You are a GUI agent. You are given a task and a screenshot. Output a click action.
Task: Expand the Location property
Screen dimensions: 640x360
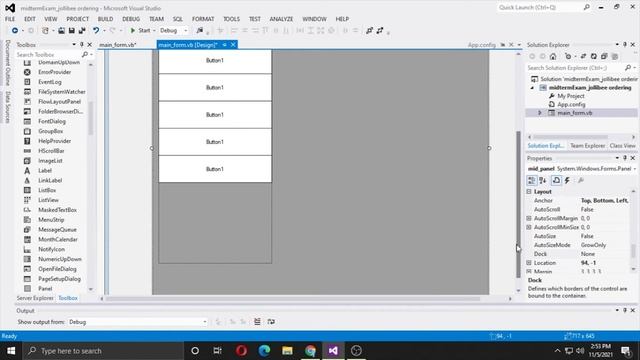529,263
